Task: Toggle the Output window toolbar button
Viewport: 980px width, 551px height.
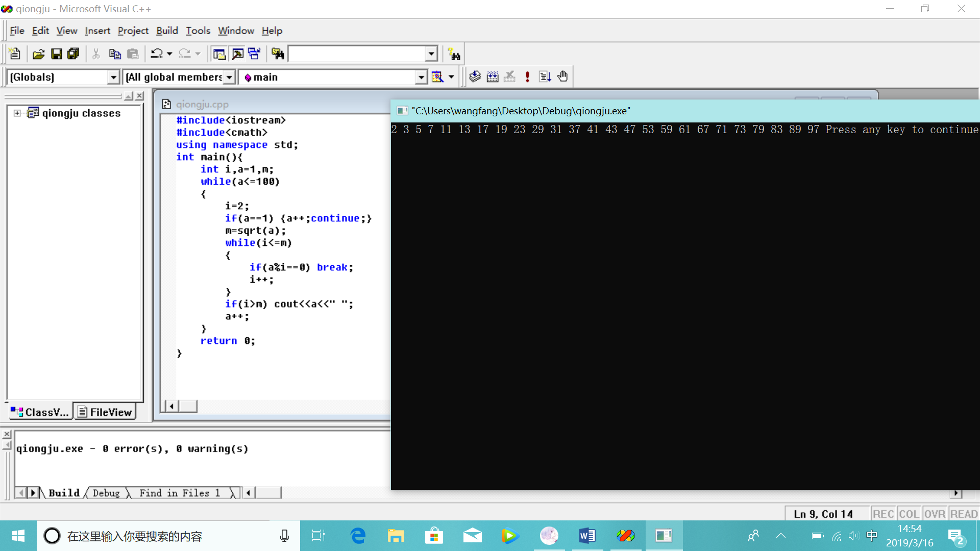Action: point(237,54)
